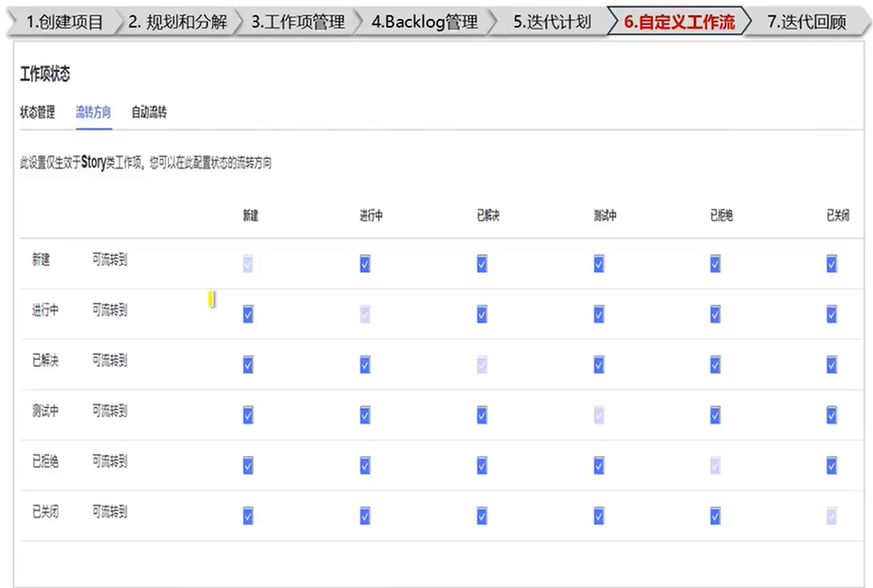Toggle 新建 row checkbox under 已解决
The width and height of the screenshot is (873, 588).
pyautogui.click(x=482, y=264)
